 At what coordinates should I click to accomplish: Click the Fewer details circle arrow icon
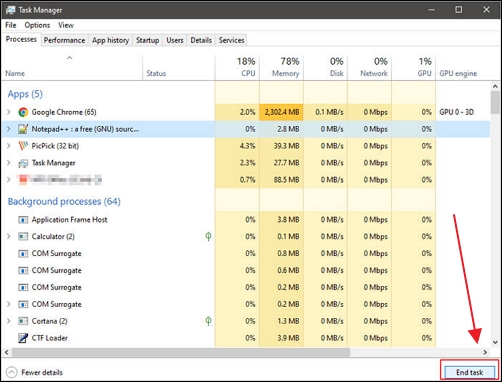(x=12, y=372)
